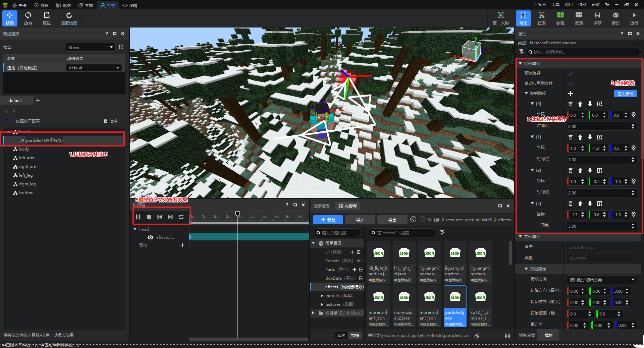This screenshot has width=644, height=348.
Task: Open the 界面 tab
Action: pos(86,5)
